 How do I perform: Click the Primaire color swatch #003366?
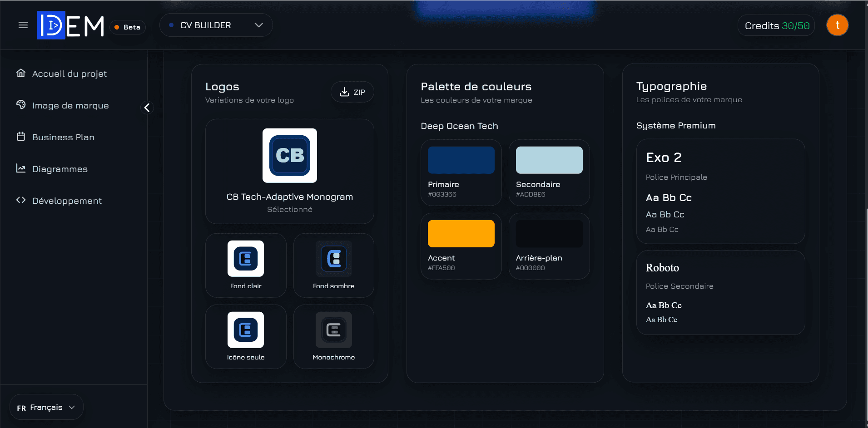[461, 160]
